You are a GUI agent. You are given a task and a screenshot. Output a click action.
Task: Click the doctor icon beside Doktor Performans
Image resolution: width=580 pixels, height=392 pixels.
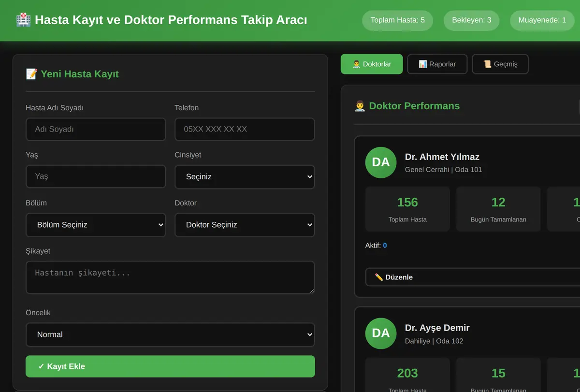(360, 106)
